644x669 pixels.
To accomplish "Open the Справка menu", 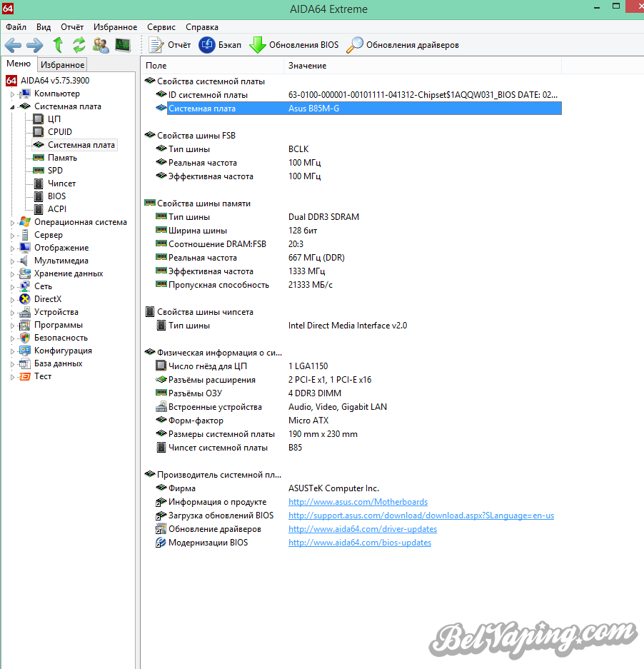I will coord(202,27).
